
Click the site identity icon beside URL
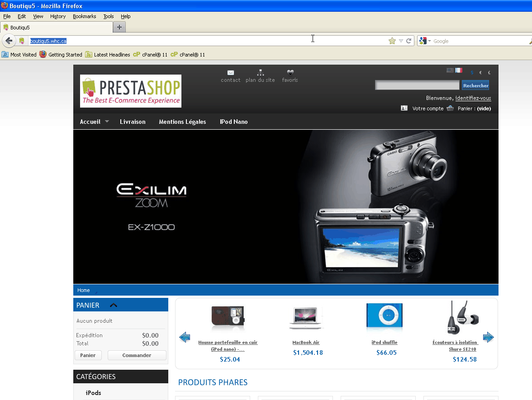tap(22, 41)
